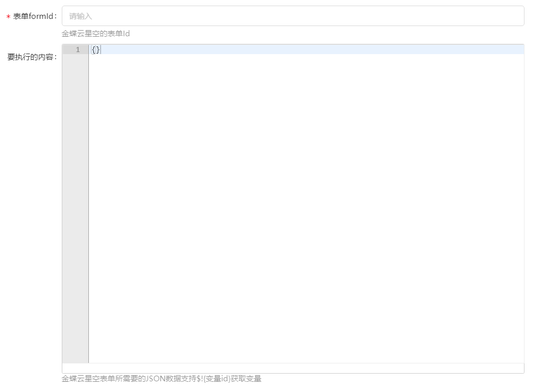Click the editor line-number gutter column
The image size is (549, 392).
76,153
